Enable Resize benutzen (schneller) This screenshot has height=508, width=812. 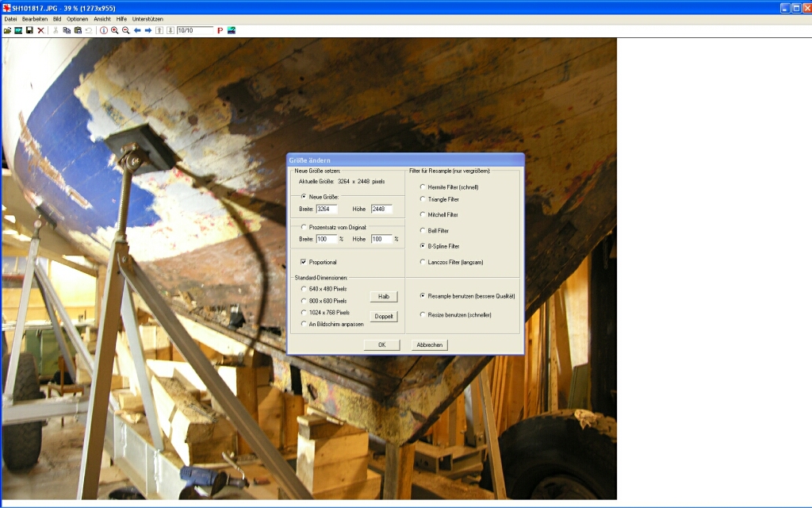(423, 315)
